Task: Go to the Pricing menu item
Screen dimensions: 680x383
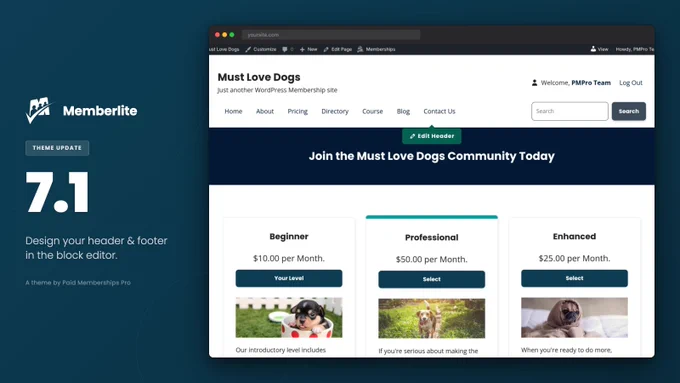Action: tap(298, 111)
